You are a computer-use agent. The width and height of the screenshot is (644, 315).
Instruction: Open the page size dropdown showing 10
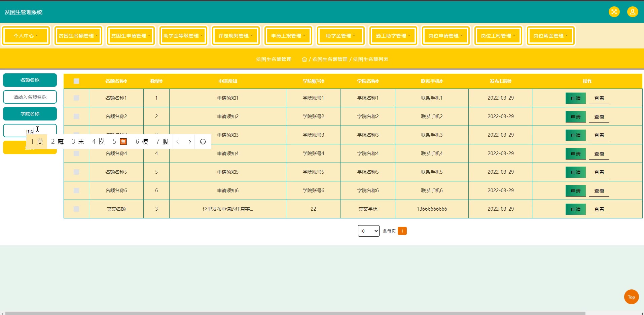tap(368, 231)
